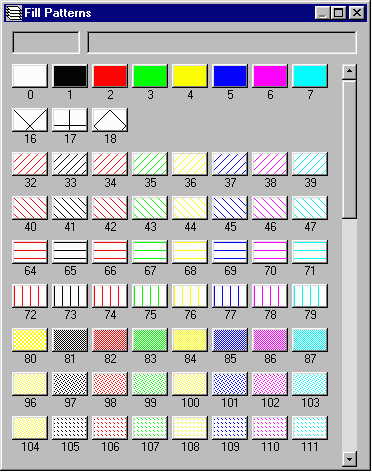
Task: Select solid white fill pattern 0
Action: coord(30,76)
